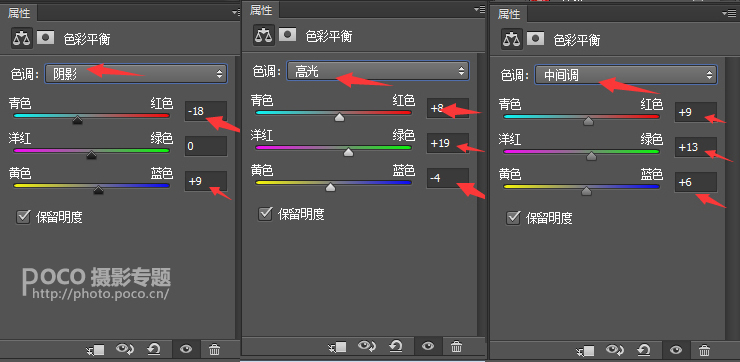This screenshot has height=362, width=740.
Task: Toggle 保留明度 checkbox in the 高光 panel
Action: [x=265, y=214]
